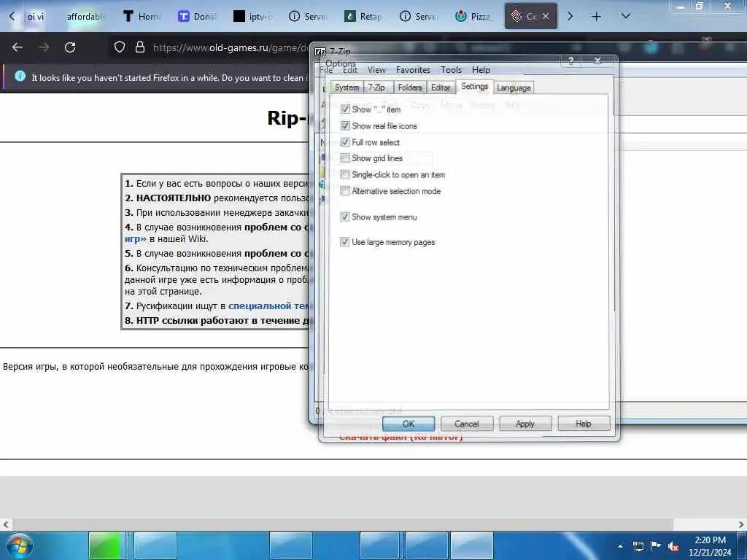Screen dimensions: 747x560
Task: Click the Firefox address bar URL
Action: point(231,47)
